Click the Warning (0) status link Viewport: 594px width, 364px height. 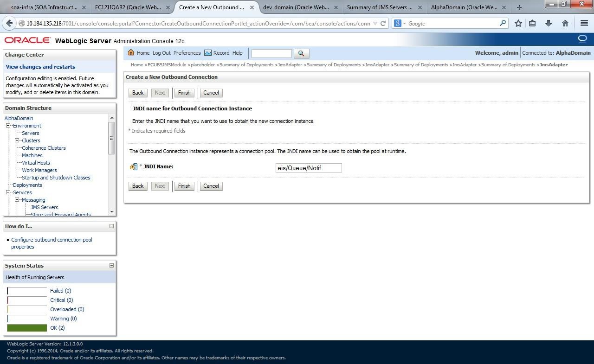[63, 319]
